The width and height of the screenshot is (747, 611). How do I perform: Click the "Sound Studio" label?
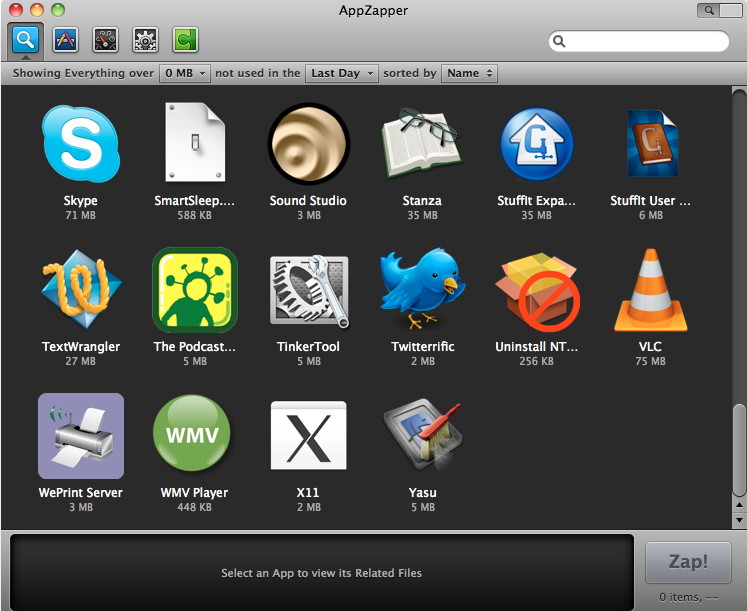coord(308,200)
